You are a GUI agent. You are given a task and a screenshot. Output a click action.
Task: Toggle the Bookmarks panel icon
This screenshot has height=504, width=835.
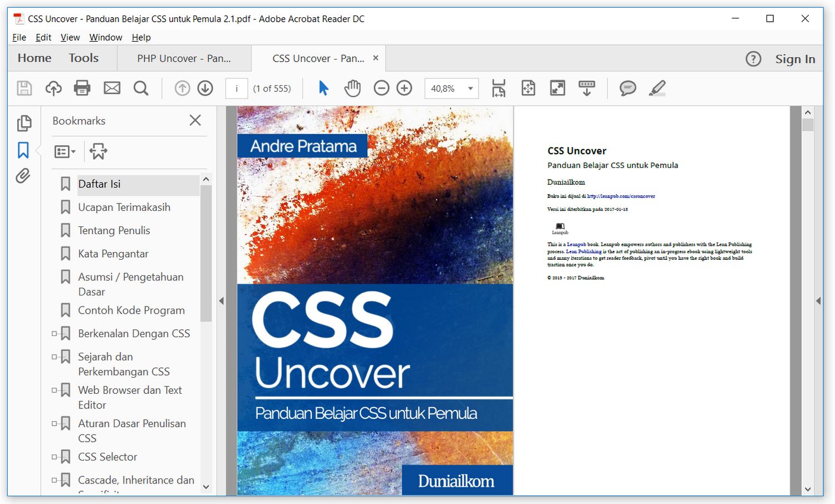(23, 150)
